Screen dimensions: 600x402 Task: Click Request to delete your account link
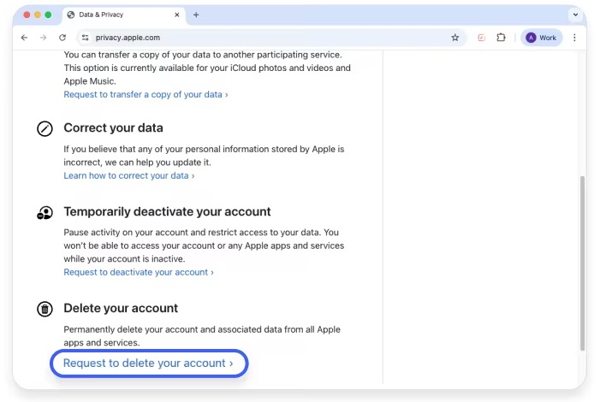click(x=148, y=363)
